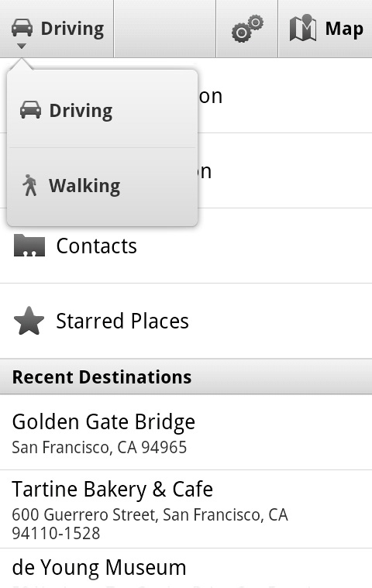
Task: Choose Tartine Bakery & Cafe destination
Action: (x=186, y=509)
